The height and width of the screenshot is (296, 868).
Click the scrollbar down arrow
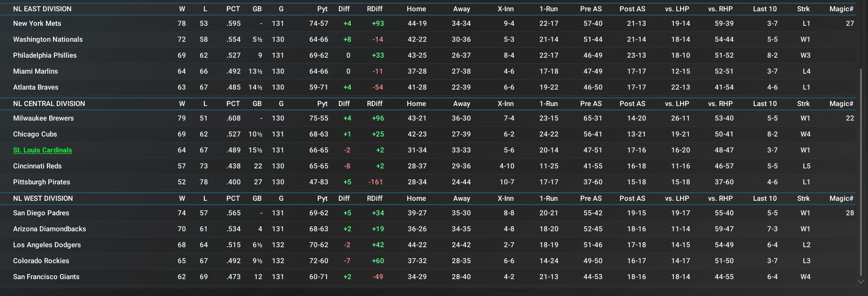[861, 282]
